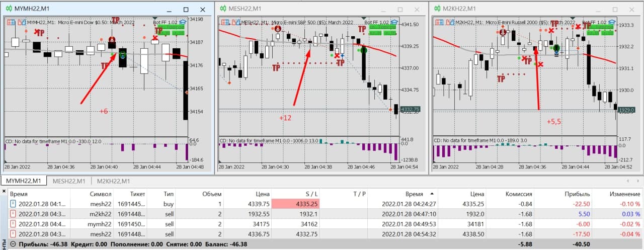Click the sell deal icon in the mesh22 04:3... row
This screenshot has width=644, height=250.
point(12,234)
